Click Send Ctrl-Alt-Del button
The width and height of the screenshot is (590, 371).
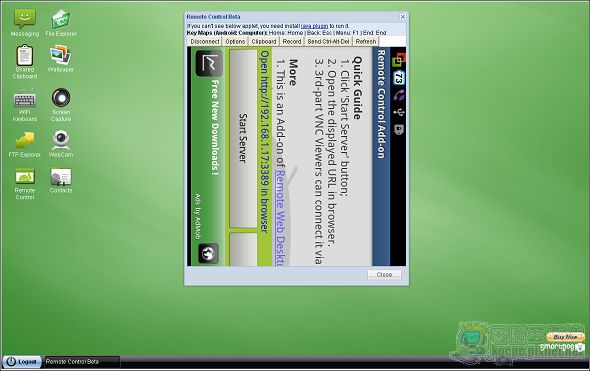point(328,42)
